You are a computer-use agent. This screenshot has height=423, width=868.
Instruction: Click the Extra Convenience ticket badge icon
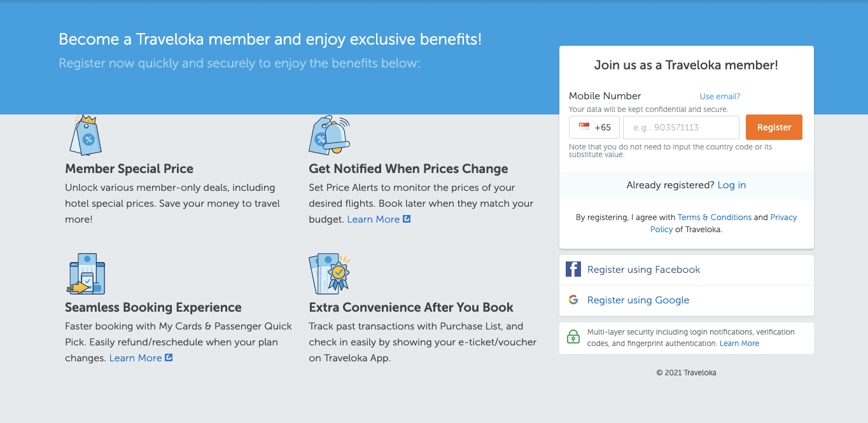[x=329, y=274]
